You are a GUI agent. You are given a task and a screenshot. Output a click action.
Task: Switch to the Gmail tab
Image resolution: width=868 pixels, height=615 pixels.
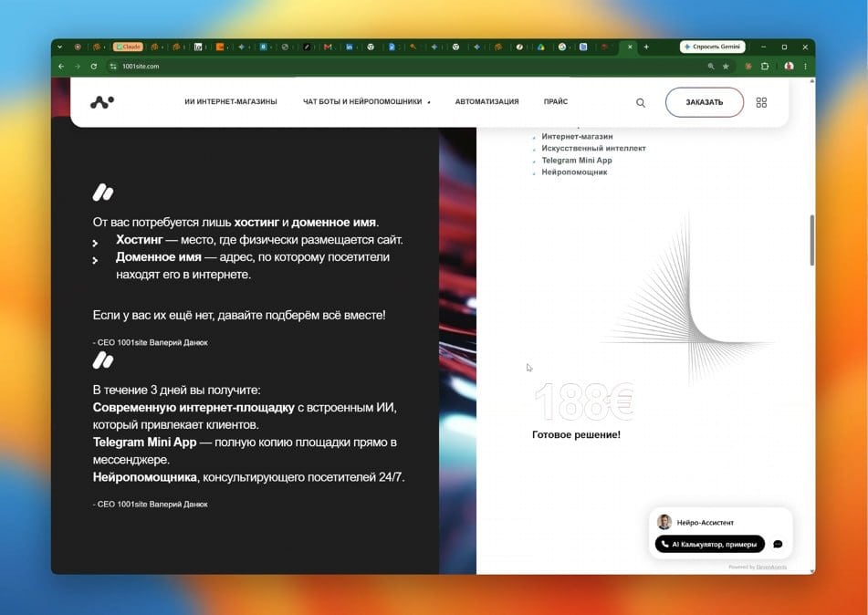pyautogui.click(x=328, y=47)
